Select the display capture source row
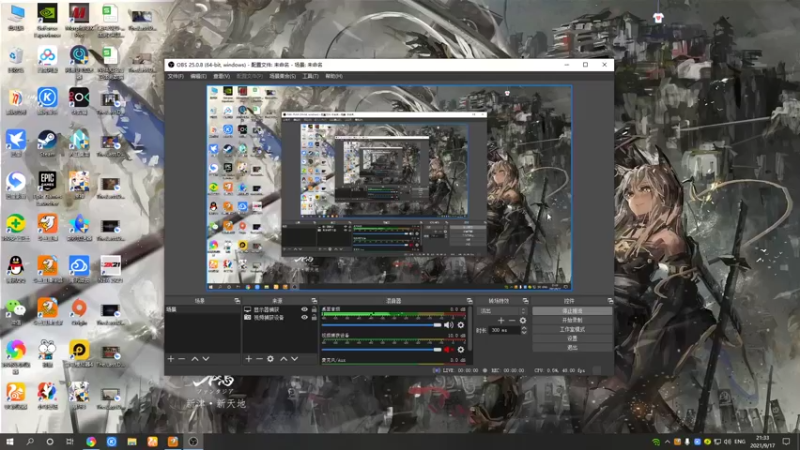800x450 pixels. 280,309
